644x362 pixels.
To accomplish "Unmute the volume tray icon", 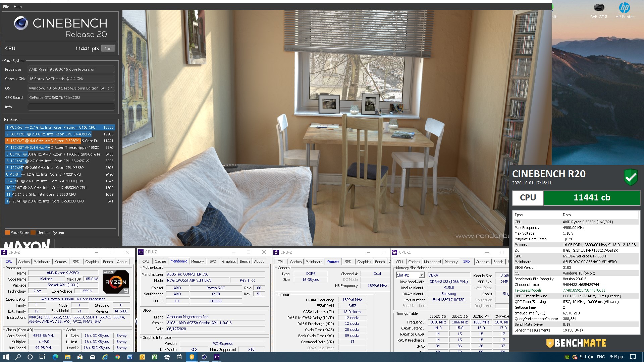I will click(x=591, y=357).
